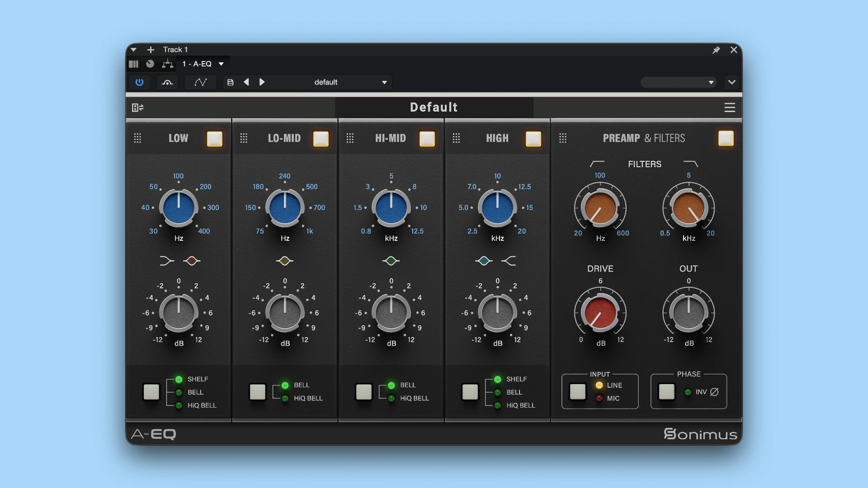Click the LOW band mode selector button
This screenshot has height=488, width=868.
point(151,392)
